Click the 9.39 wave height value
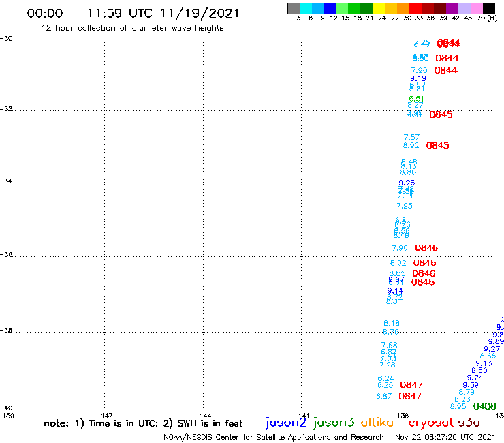 (x=471, y=385)
